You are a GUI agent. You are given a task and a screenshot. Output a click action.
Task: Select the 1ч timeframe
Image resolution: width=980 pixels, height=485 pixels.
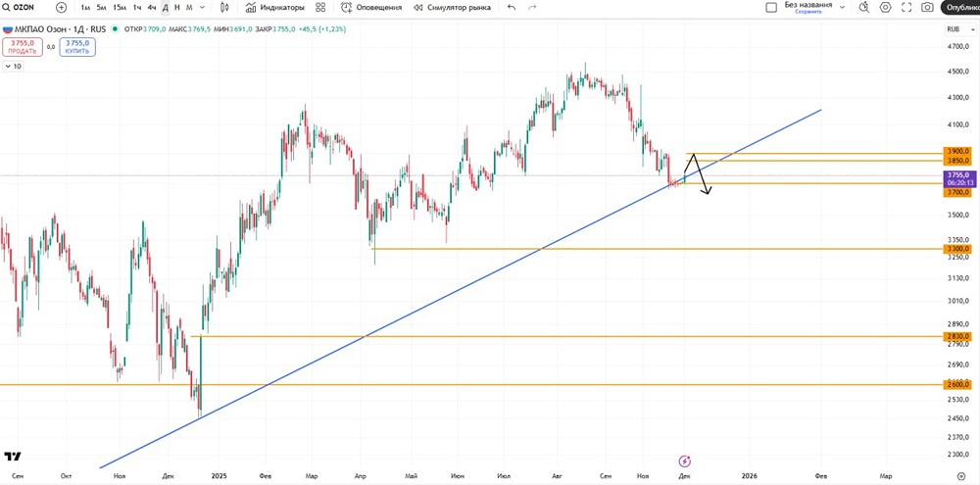click(x=137, y=8)
